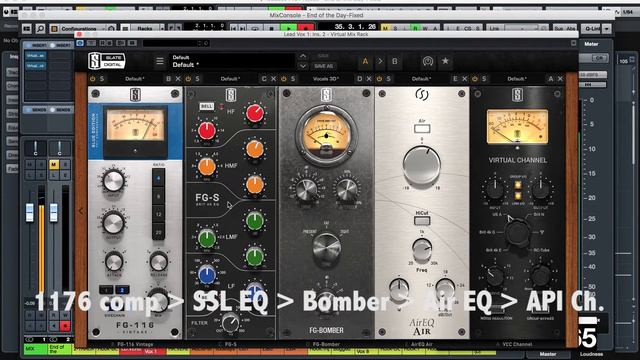
Task: Bypass the Virtual Channel module power icon
Action: [x=475, y=79]
